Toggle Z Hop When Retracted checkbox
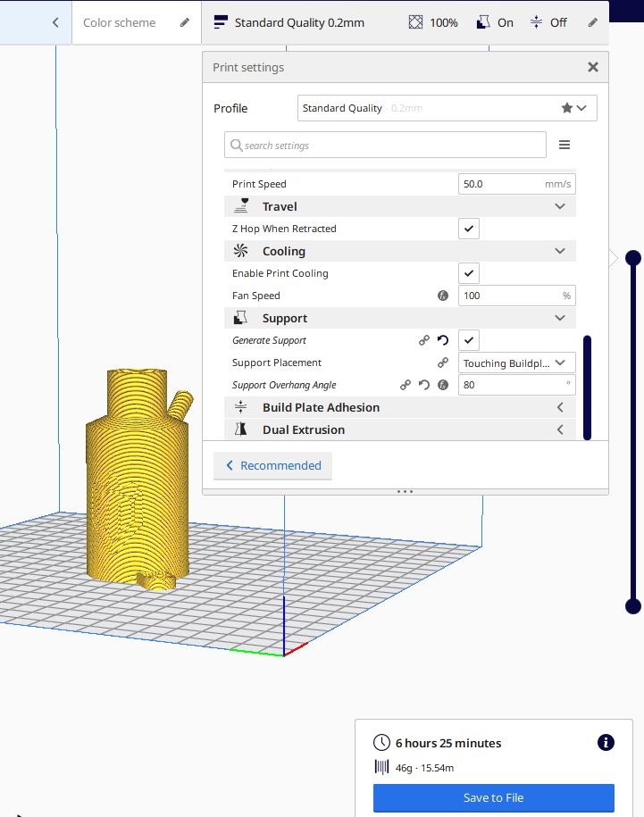The height and width of the screenshot is (817, 644). coord(469,229)
